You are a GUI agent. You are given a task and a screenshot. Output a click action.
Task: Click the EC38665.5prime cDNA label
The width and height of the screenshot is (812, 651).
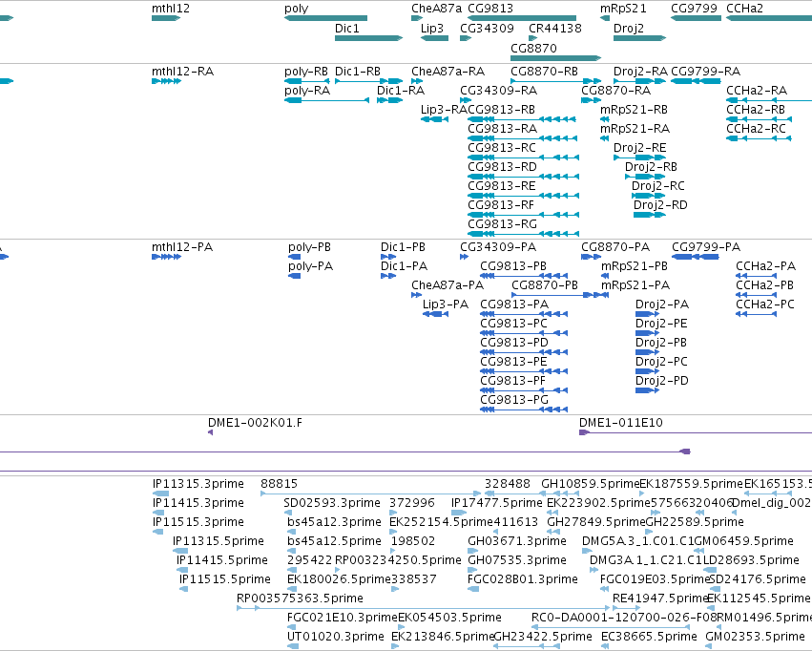coord(649,637)
